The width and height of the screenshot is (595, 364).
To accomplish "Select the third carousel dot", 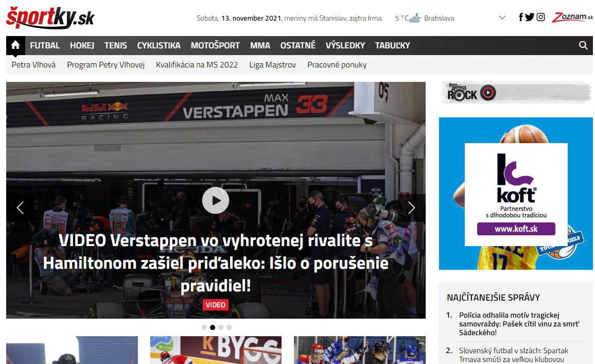I will pyautogui.click(x=221, y=327).
